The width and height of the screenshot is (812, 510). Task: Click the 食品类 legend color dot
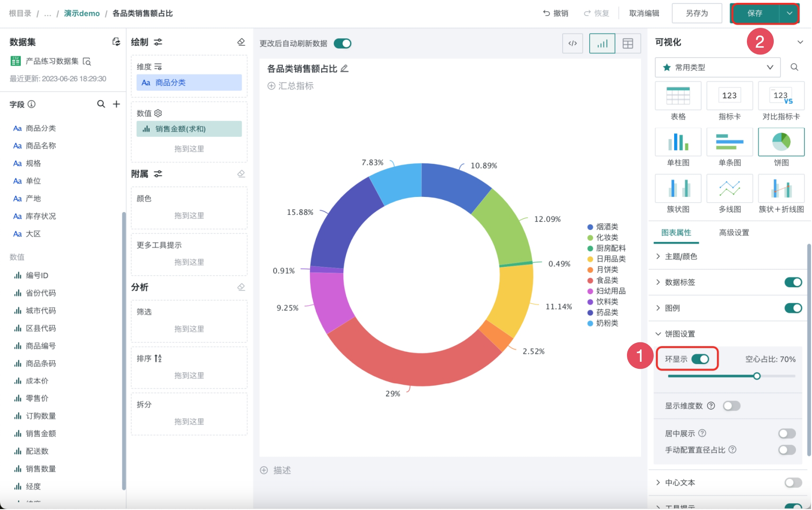click(x=590, y=280)
